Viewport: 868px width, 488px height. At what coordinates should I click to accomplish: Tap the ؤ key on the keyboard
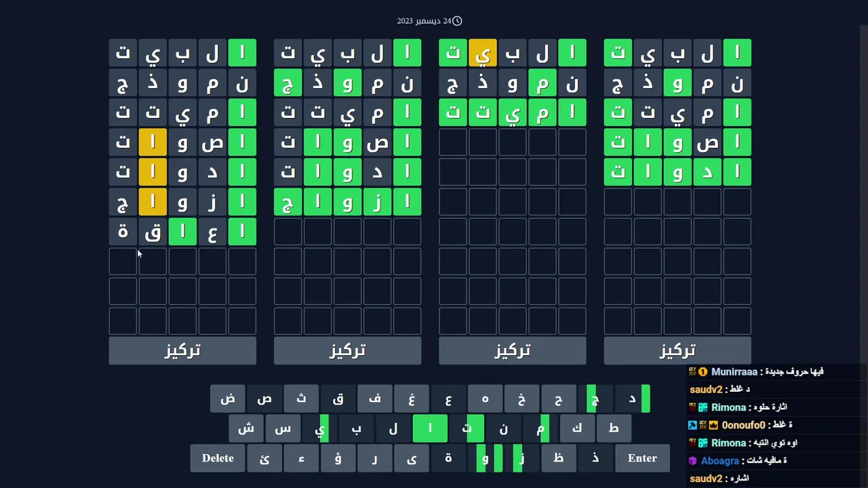point(338,458)
